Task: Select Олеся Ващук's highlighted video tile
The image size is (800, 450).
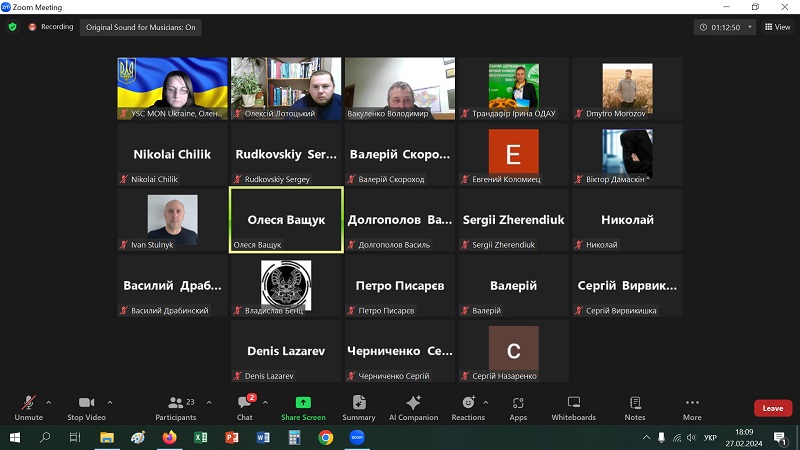Action: pos(286,220)
